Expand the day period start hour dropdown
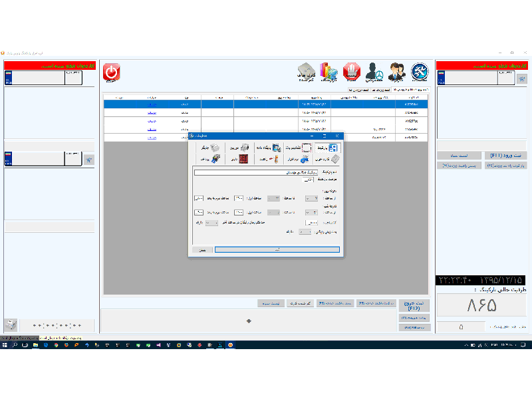The width and height of the screenshot is (532, 399). point(311,198)
